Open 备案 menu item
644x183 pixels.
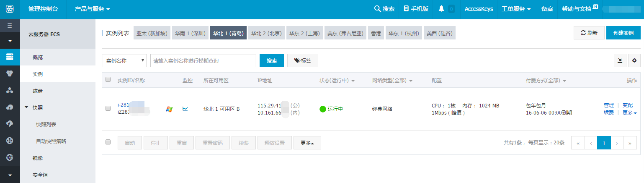point(547,8)
